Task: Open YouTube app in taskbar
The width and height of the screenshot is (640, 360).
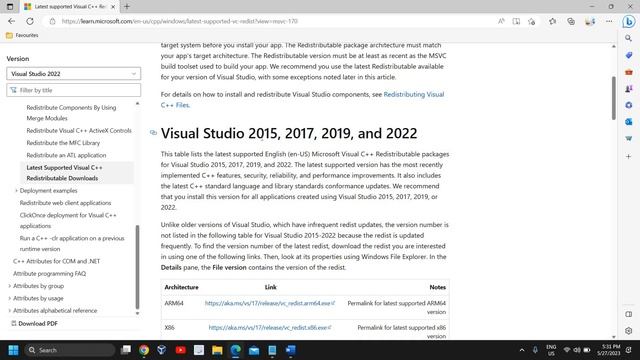Action: coord(180,350)
